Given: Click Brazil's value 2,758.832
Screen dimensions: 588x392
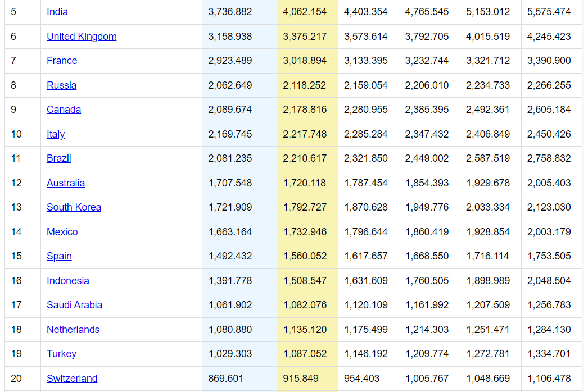Looking at the screenshot, I should [549, 158].
